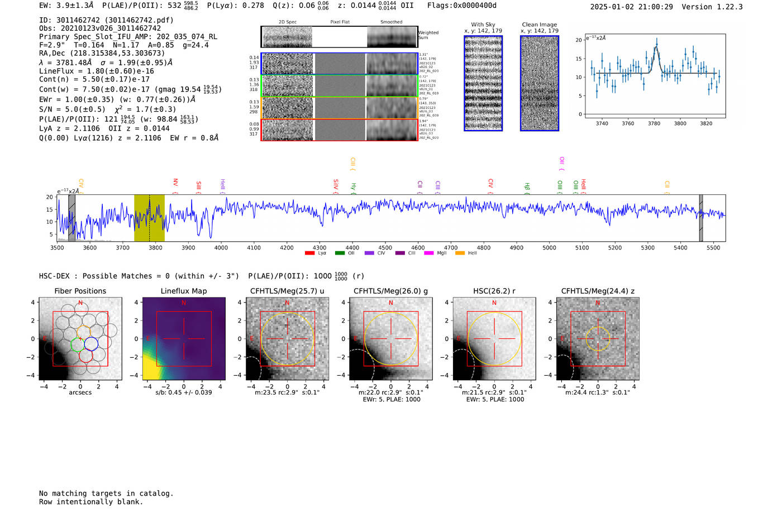Select the orange-outlined 2D Spec fiber row
This screenshot has width=782, height=532.
tap(339, 108)
